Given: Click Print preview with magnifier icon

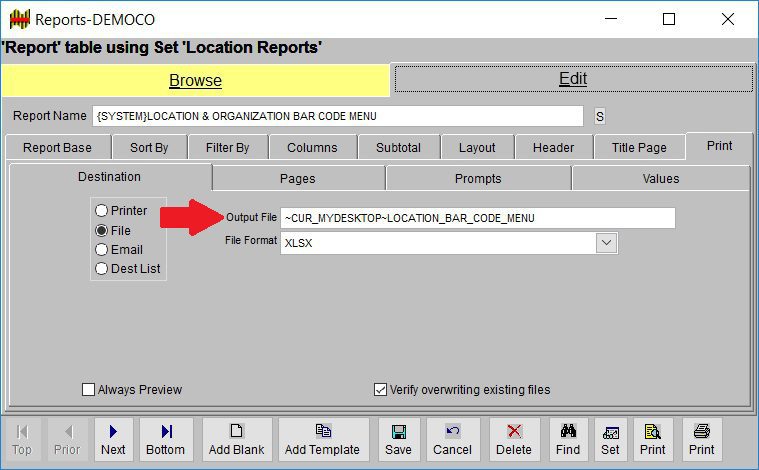Looking at the screenshot, I should [x=653, y=440].
